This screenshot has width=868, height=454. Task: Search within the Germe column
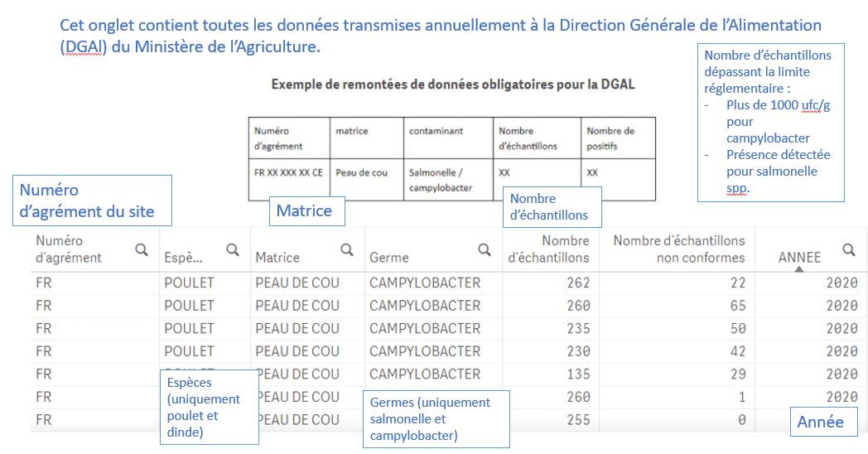coord(485,249)
